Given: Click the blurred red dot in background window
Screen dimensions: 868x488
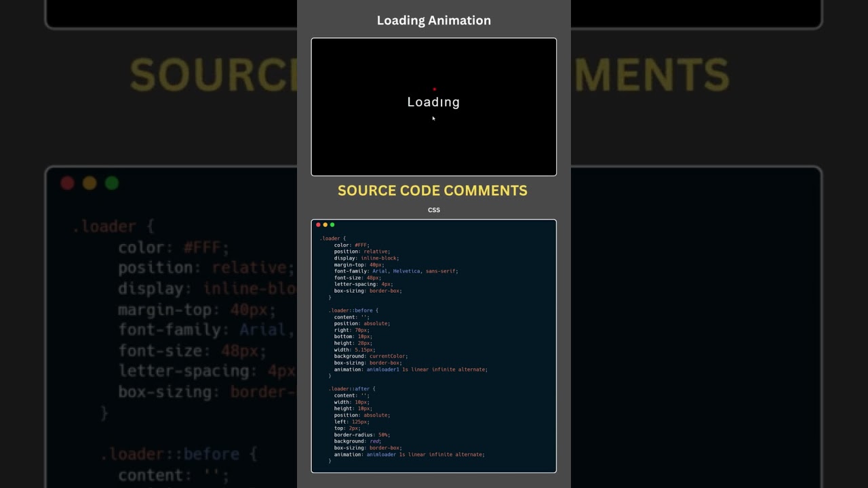Looking at the screenshot, I should [67, 183].
